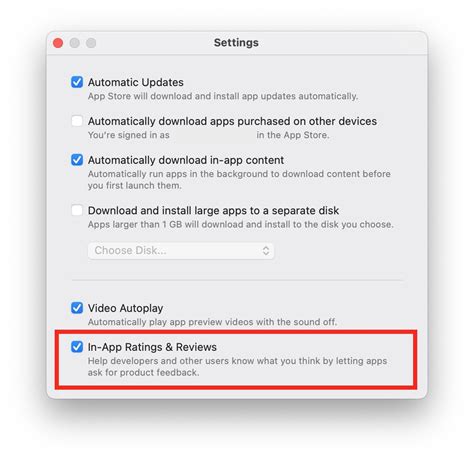The image size is (474, 460).
Task: Open the Choose Disk dropdown
Action: click(x=181, y=251)
